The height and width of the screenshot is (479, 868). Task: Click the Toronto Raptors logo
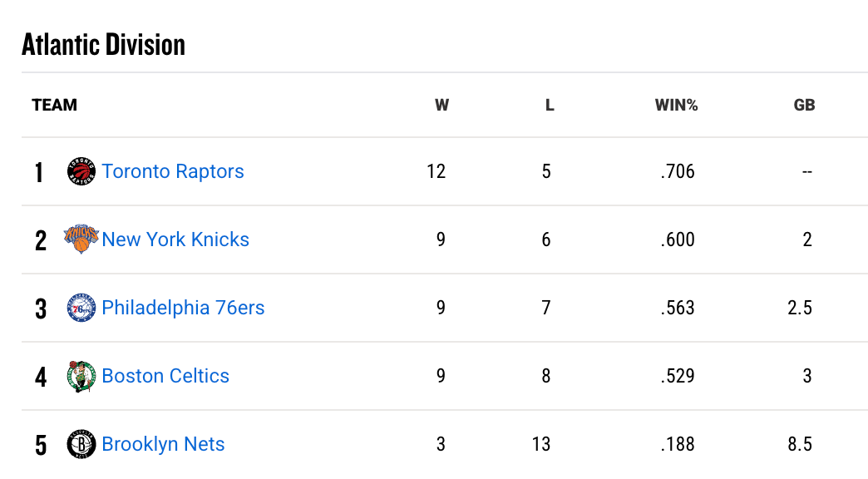[82, 171]
